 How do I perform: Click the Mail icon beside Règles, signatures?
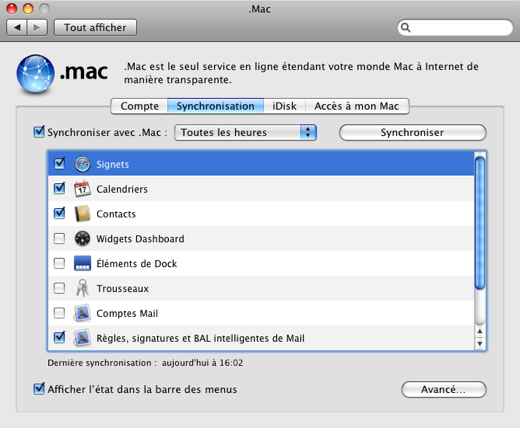coord(82,338)
